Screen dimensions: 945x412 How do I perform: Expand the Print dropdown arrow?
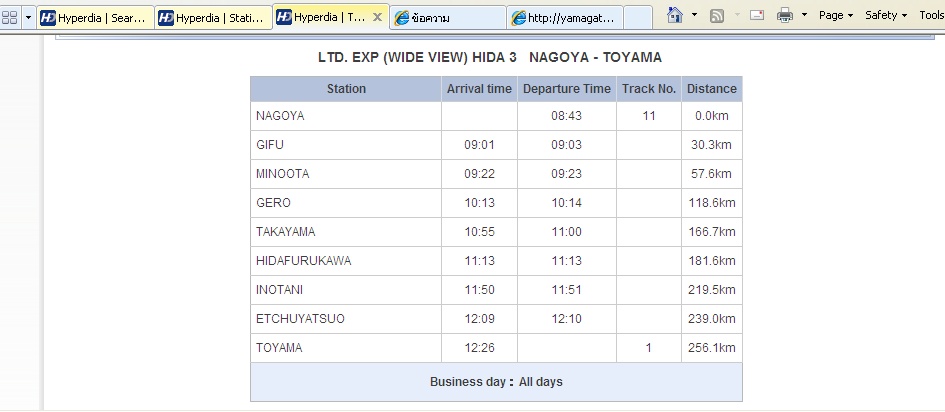804,15
